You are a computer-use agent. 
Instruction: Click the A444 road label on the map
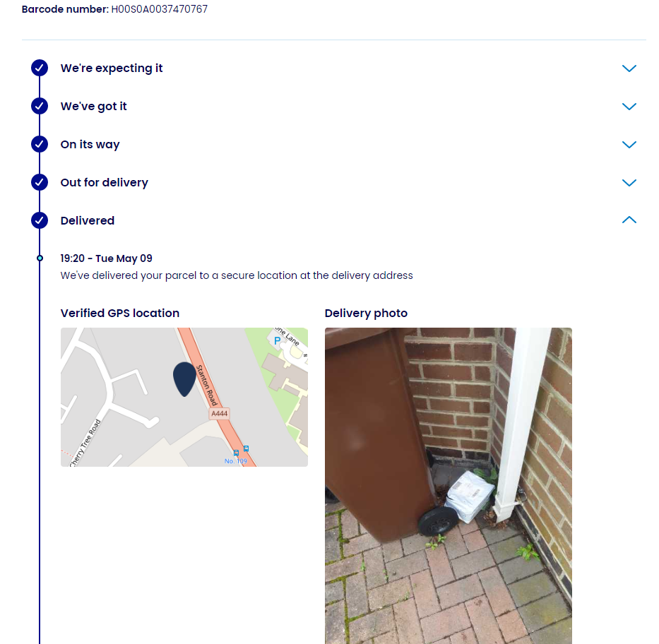coord(220,413)
